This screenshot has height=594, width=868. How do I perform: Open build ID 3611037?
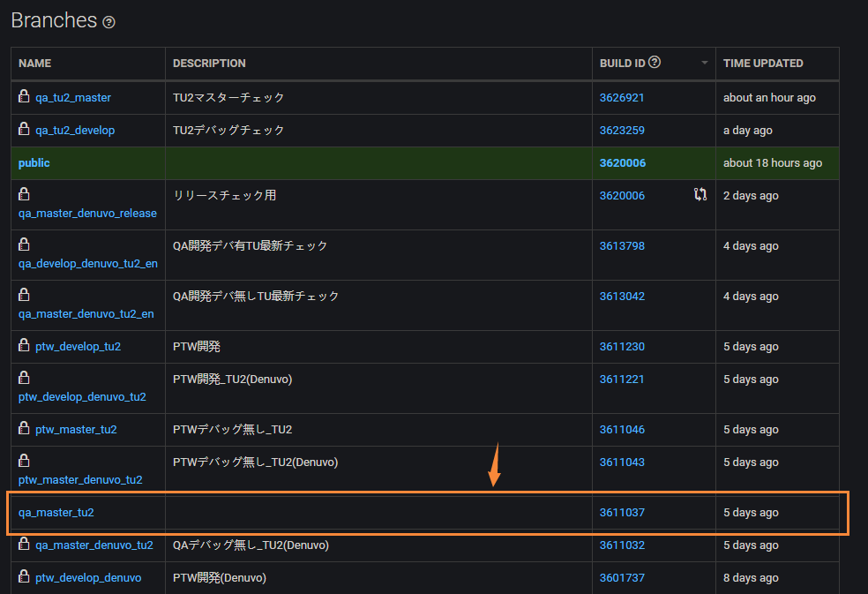click(622, 513)
